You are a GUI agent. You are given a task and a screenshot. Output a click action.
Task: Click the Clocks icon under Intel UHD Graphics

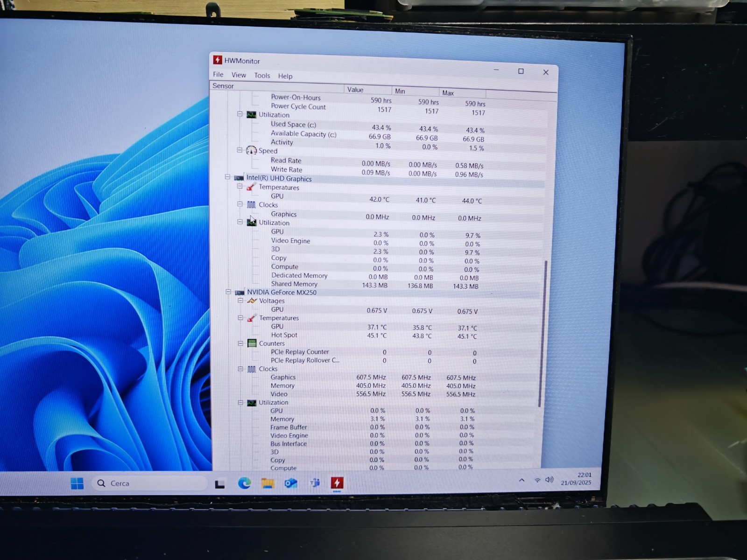[251, 204]
